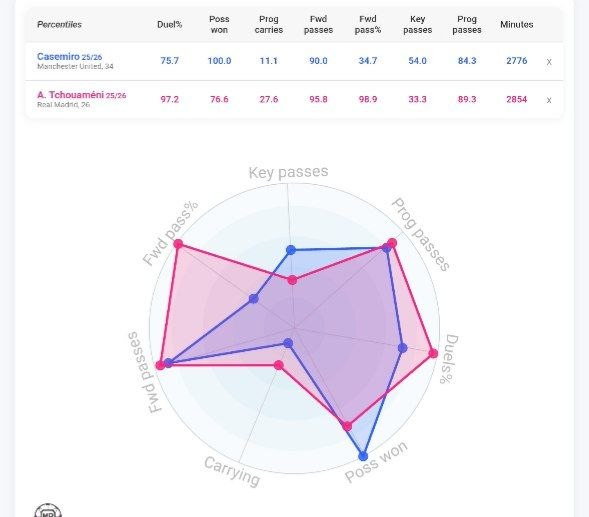Open A. Tchouaméni 25/26 player link
Screen dimensions: 589x517
tap(82, 95)
